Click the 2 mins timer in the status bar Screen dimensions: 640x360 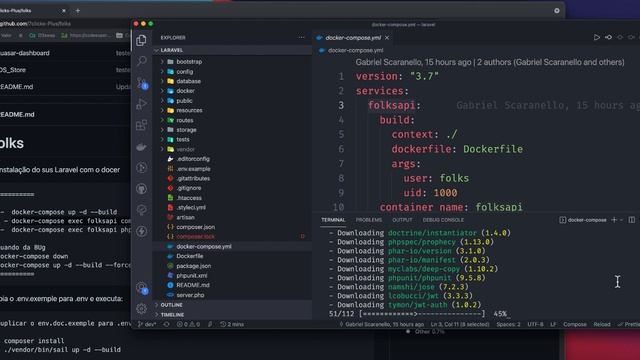click(x=232, y=324)
